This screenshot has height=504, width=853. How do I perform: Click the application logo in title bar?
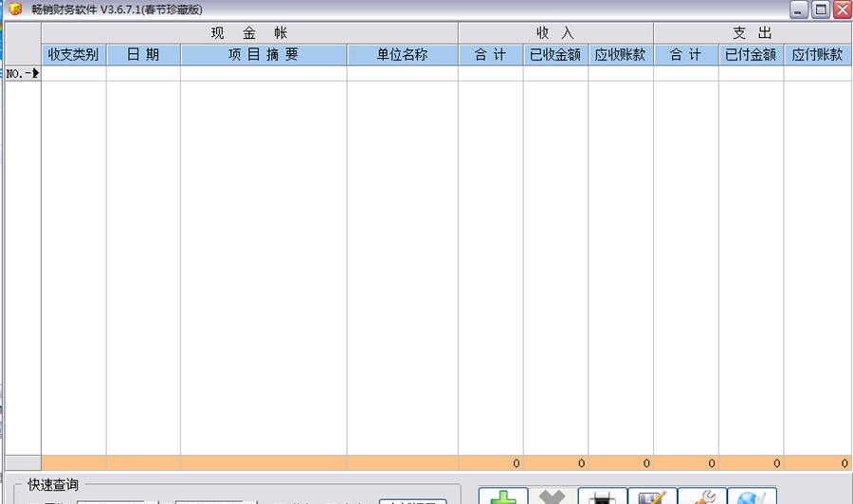14,9
